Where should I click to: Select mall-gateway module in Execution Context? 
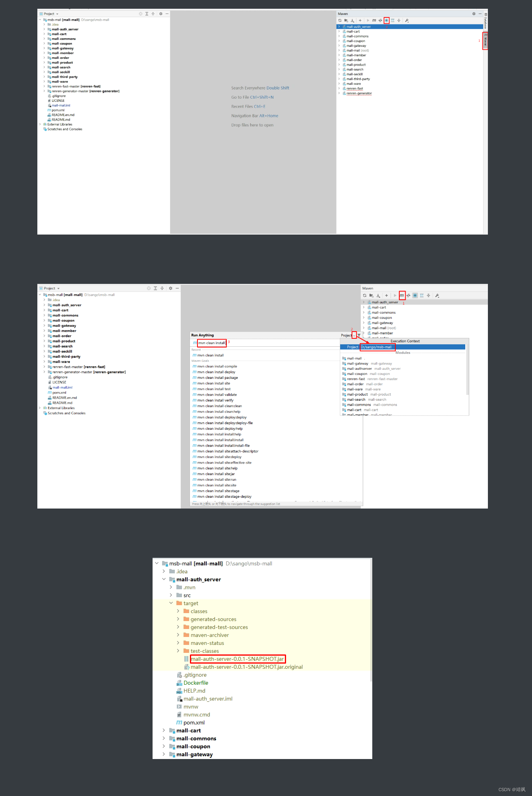(x=367, y=363)
